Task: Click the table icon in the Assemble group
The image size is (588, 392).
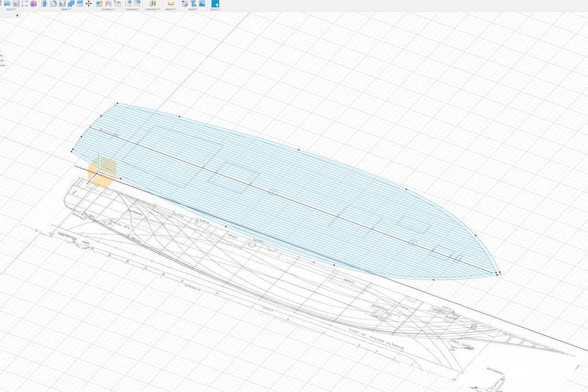Action: pyautogui.click(x=117, y=4)
